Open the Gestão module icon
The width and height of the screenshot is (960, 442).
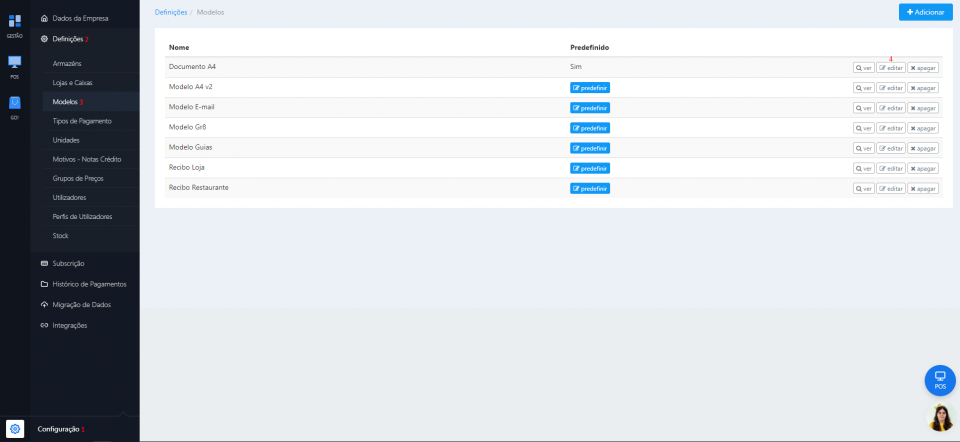(14, 22)
